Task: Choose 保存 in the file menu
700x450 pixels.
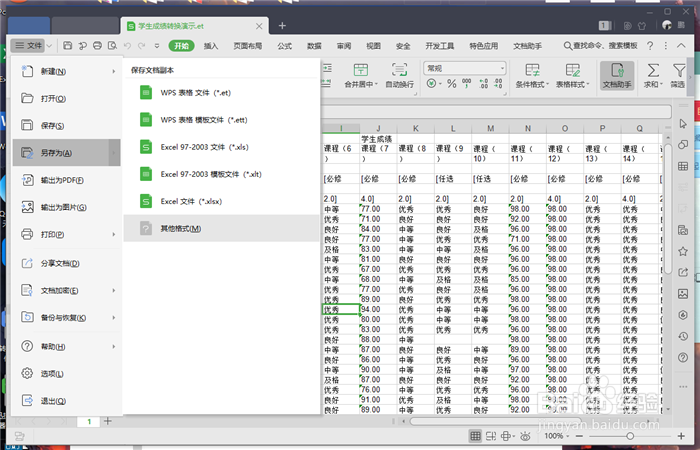Action: pos(67,126)
